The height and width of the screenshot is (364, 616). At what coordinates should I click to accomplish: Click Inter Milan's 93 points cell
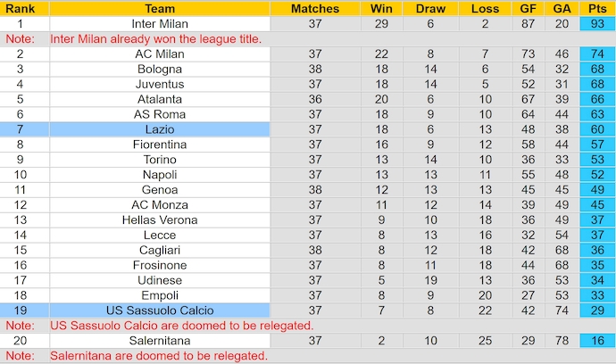pyautogui.click(x=597, y=24)
